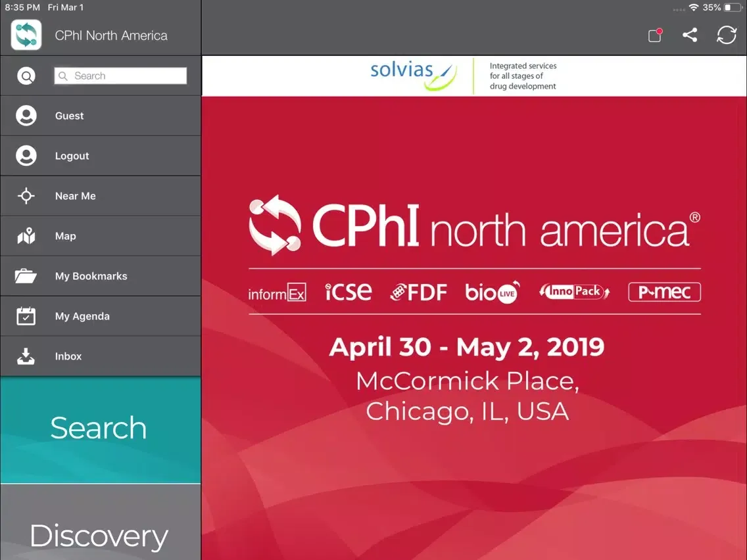
Task: Click the Map pin icon
Action: [26, 236]
